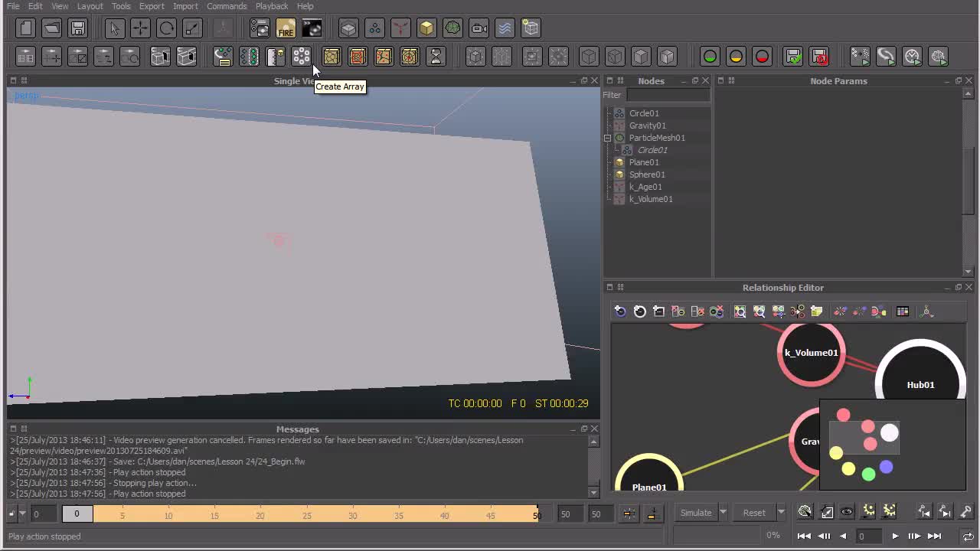Open the Playback menu

[272, 6]
